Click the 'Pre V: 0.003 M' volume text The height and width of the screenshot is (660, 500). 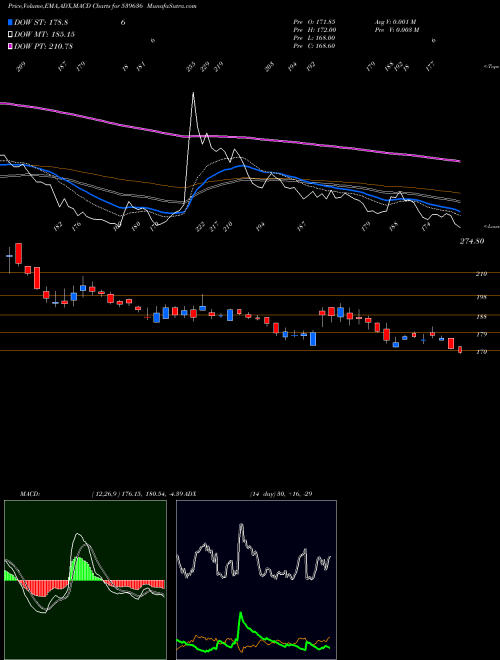(x=396, y=30)
